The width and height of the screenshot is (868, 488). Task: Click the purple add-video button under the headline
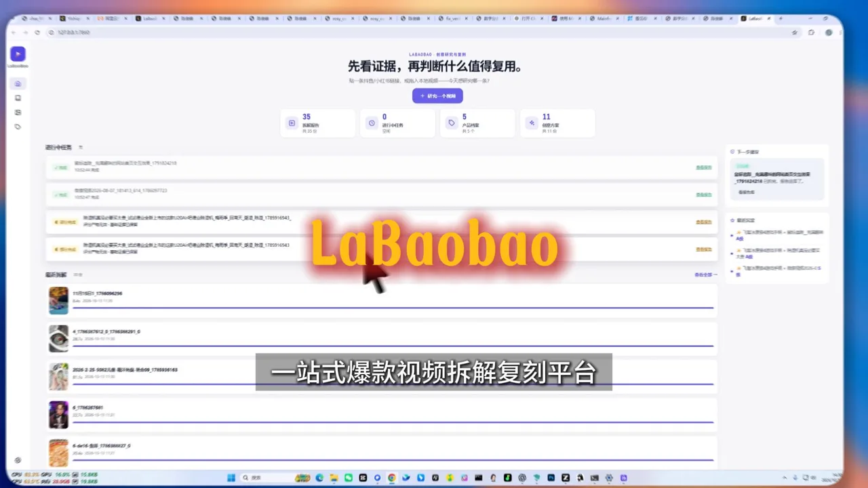(x=437, y=96)
